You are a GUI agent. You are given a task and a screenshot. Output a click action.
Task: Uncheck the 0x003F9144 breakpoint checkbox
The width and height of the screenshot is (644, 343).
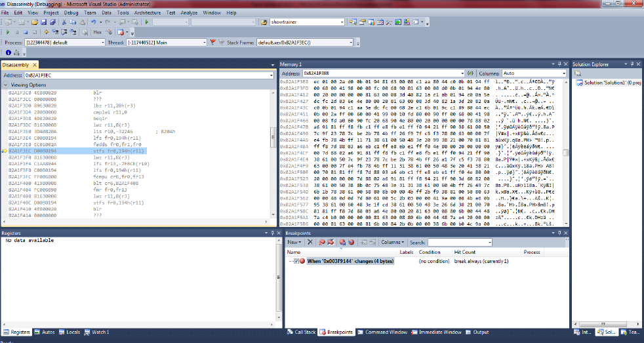click(296, 261)
